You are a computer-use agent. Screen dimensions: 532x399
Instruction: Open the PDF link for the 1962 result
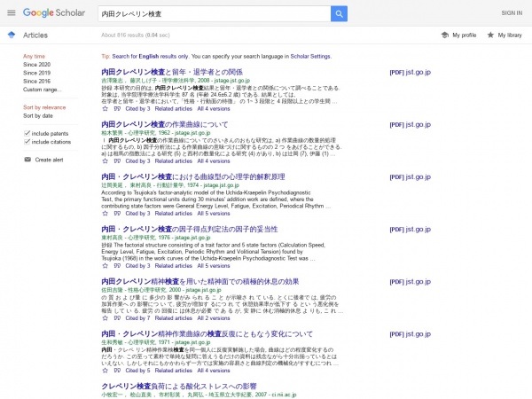coord(411,124)
